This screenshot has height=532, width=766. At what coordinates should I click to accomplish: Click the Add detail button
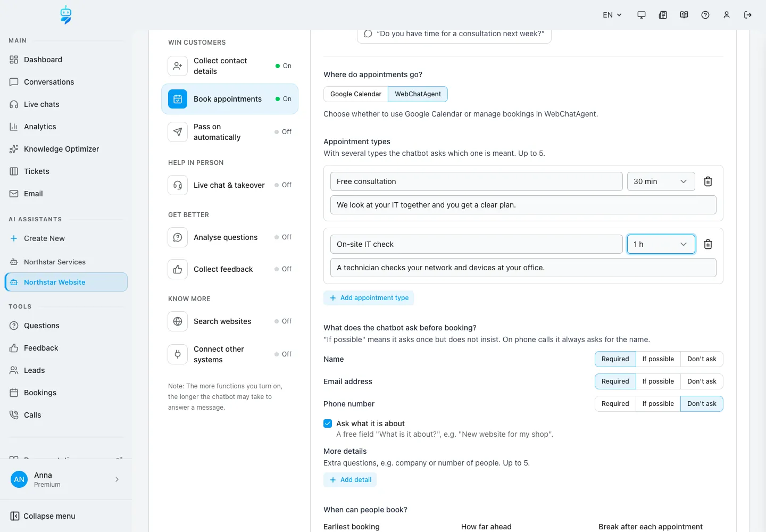click(350, 480)
